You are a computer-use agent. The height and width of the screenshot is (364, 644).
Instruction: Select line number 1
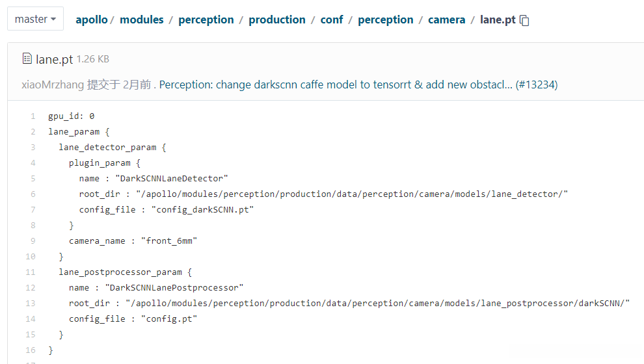33,116
